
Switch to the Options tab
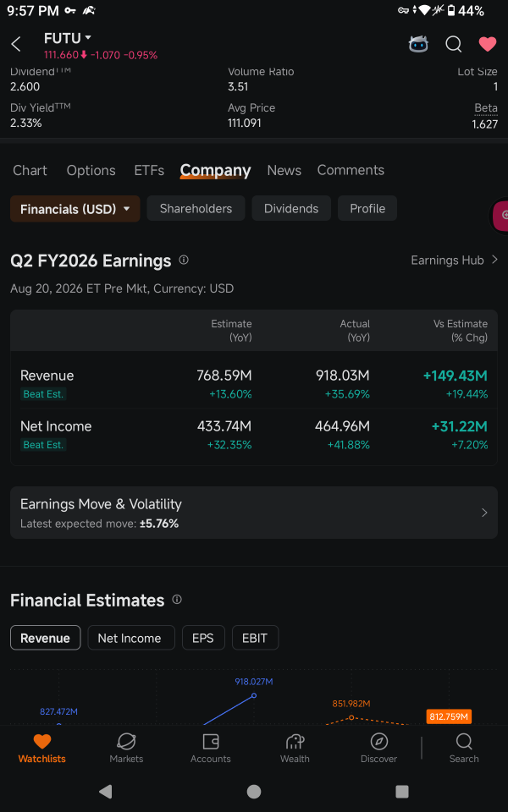coord(91,170)
